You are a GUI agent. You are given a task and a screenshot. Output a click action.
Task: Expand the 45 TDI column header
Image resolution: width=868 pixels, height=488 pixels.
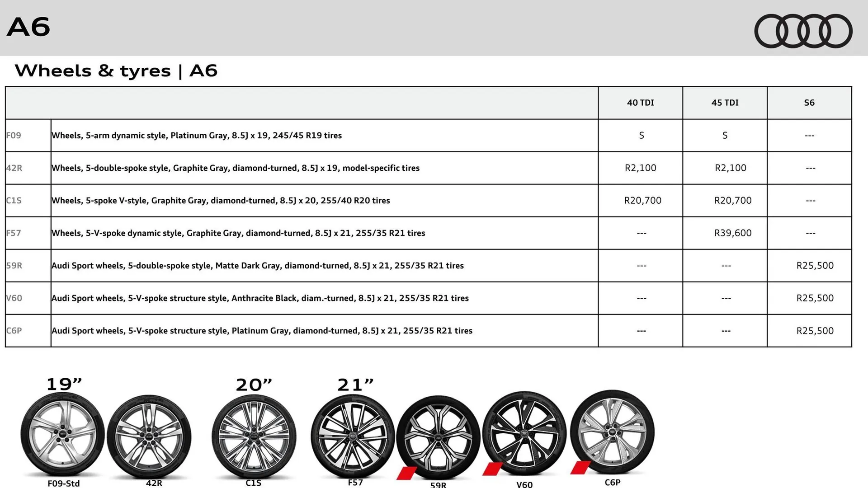(x=725, y=103)
